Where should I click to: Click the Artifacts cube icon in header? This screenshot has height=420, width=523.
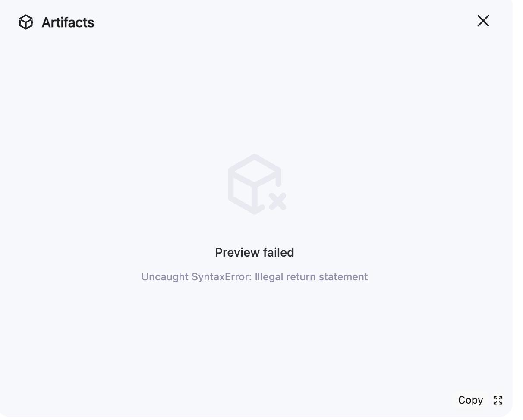click(x=26, y=22)
